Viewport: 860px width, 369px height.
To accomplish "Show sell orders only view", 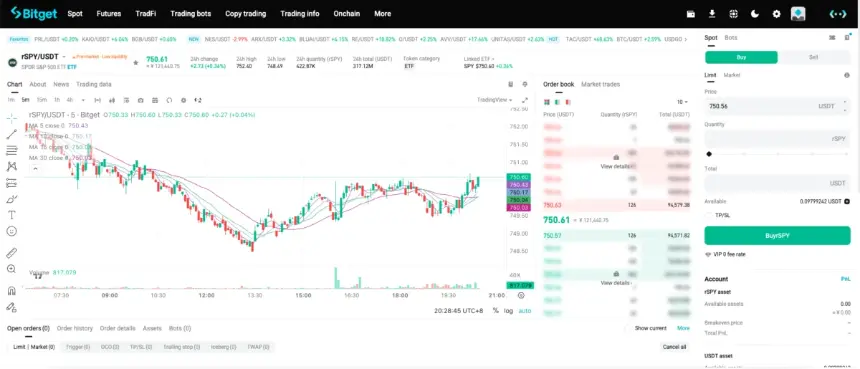I will 568,102.
